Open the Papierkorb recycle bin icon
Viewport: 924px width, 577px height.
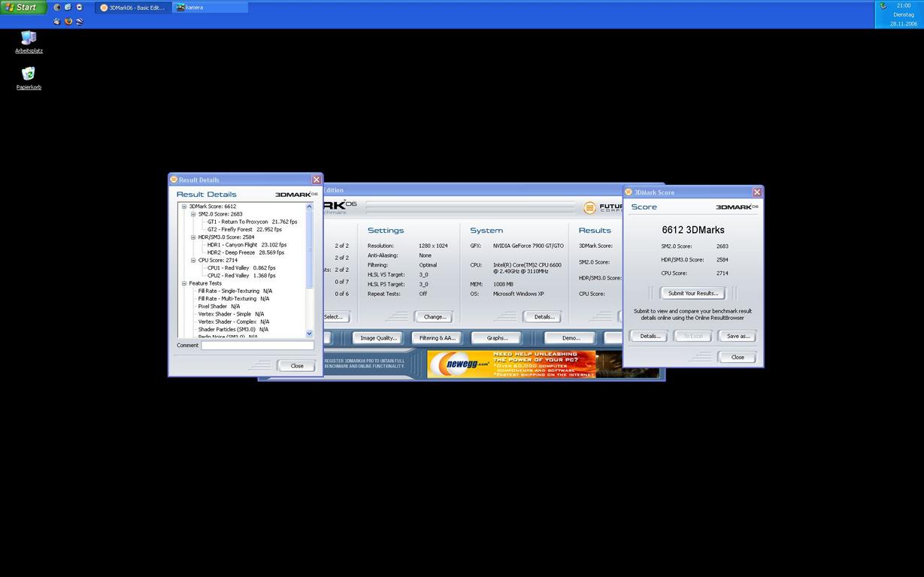click(29, 78)
